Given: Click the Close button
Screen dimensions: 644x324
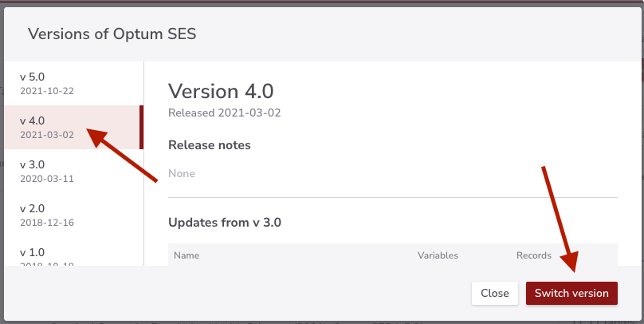Looking at the screenshot, I should (x=494, y=293).
